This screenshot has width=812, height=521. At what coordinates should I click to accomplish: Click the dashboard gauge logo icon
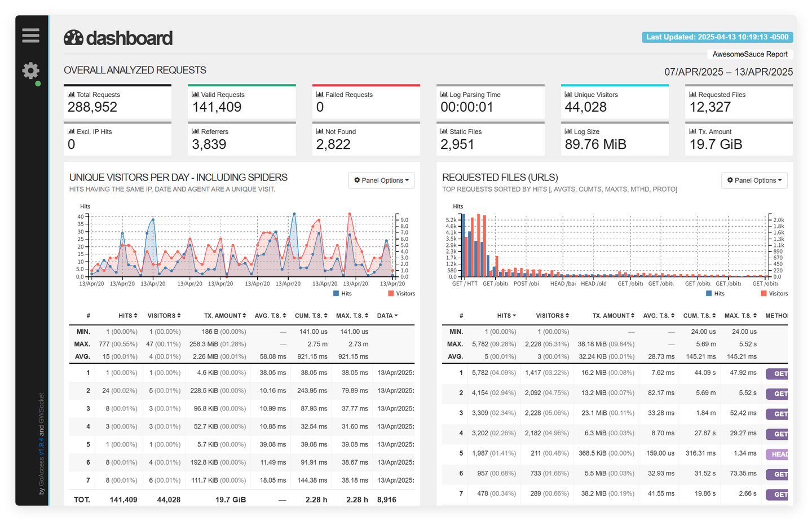tap(74, 38)
